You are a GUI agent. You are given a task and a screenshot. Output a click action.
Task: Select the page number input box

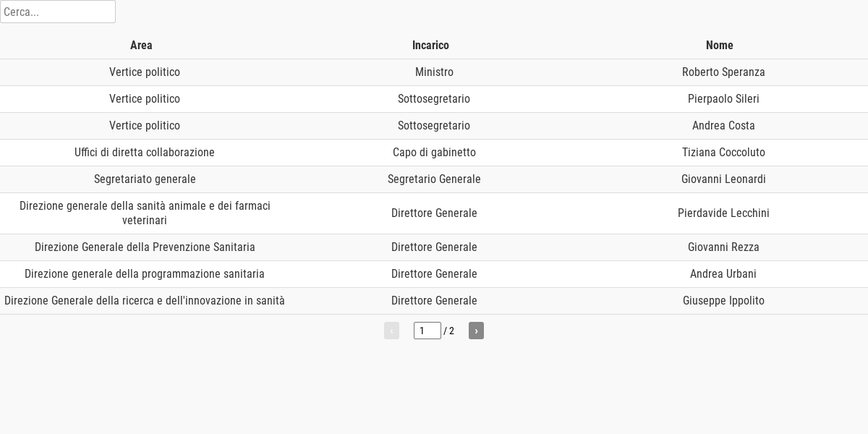pos(427,331)
